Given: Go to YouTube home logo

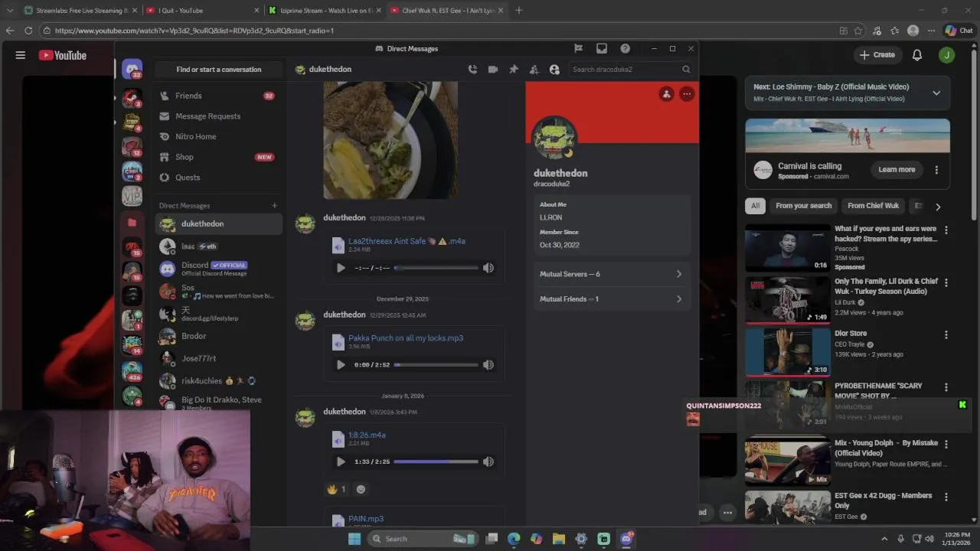Looking at the screenshot, I should click(63, 55).
